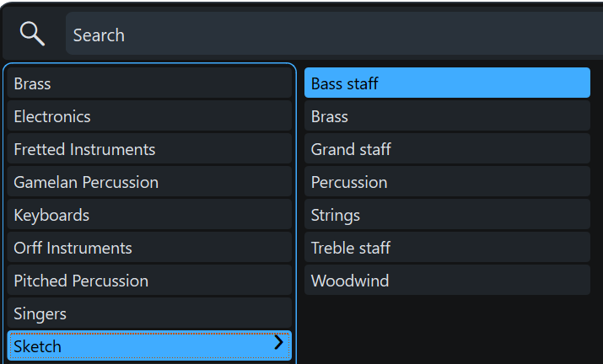Pick the Woodwind sketch instrument

pyautogui.click(x=447, y=281)
